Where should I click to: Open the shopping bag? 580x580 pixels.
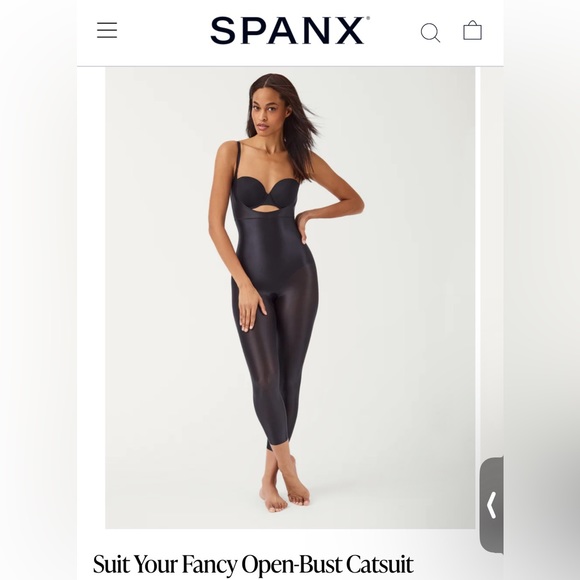coord(472,30)
